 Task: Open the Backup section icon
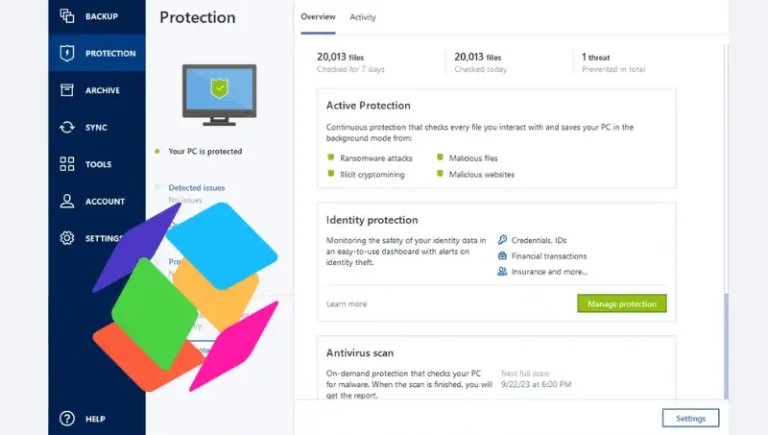click(67, 16)
